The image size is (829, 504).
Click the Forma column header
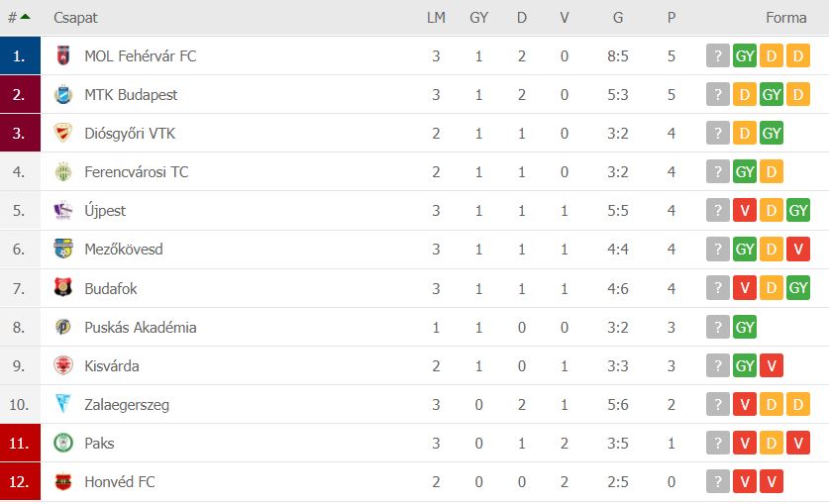coord(785,18)
